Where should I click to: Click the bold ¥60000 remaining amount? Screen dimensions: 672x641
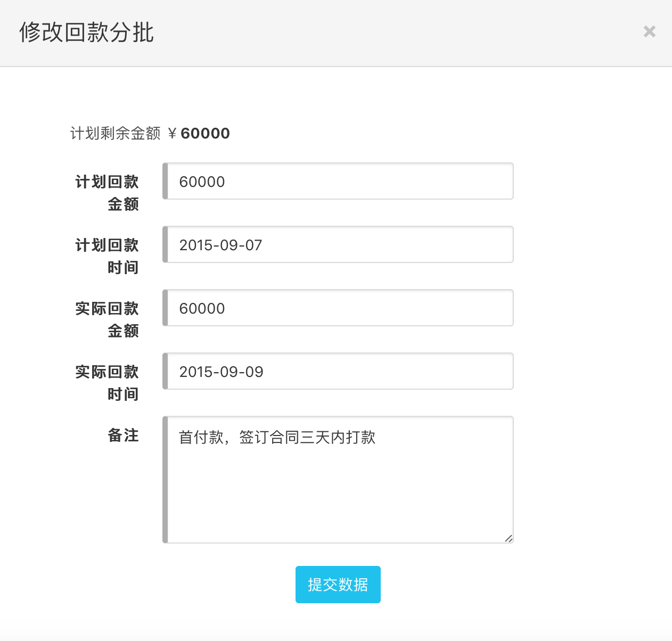204,133
